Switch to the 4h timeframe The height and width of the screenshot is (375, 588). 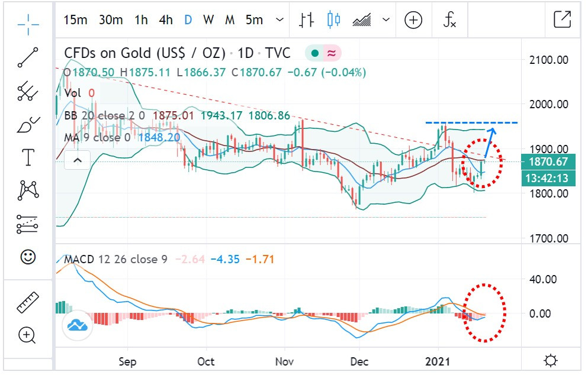(x=166, y=20)
